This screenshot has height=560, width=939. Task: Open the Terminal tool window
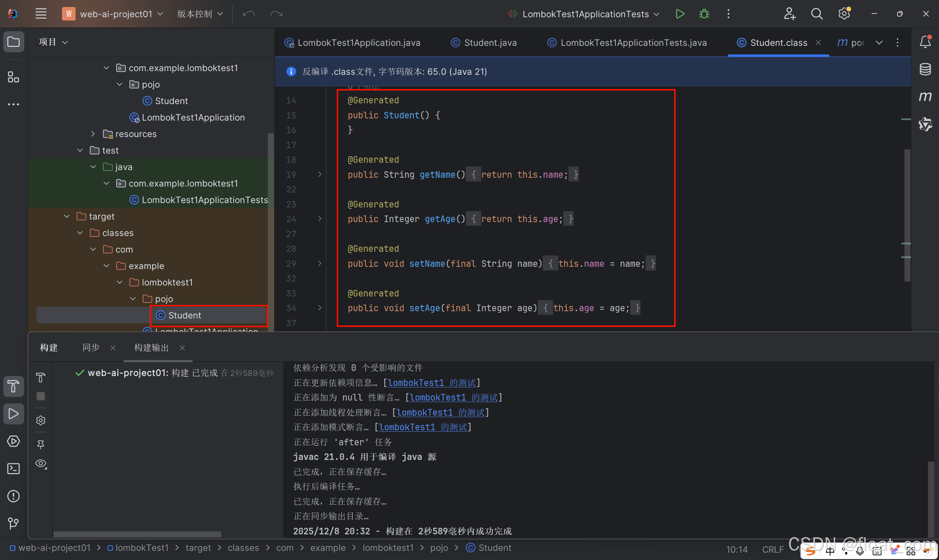[x=14, y=469]
